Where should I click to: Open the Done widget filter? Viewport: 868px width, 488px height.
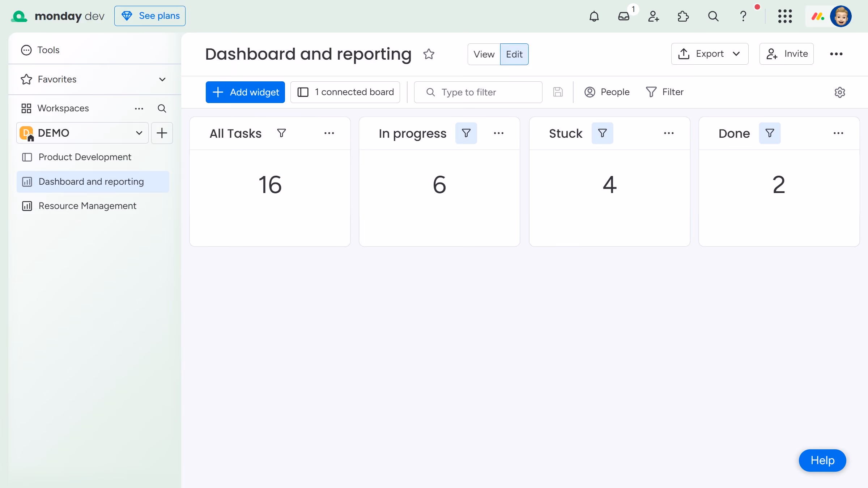[x=770, y=133]
